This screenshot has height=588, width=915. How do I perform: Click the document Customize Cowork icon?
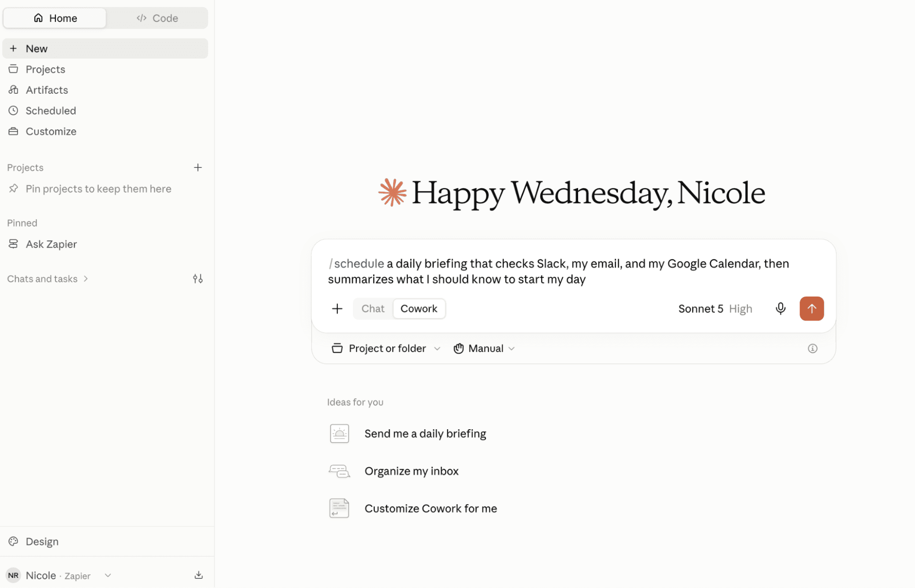(339, 508)
